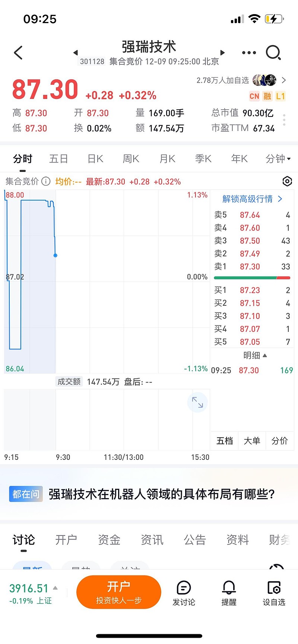The height and width of the screenshot is (644, 298).
Task: Click the red-green buy/sell ratio bar
Action: (252, 278)
